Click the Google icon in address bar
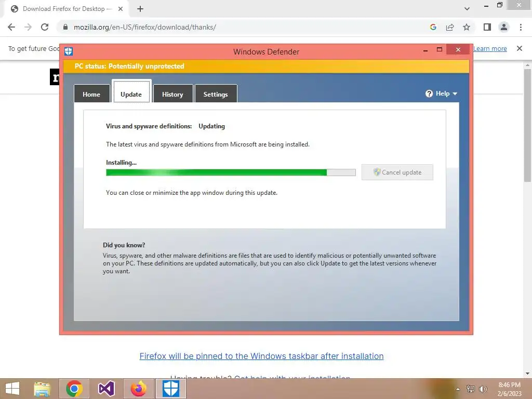 [x=433, y=27]
